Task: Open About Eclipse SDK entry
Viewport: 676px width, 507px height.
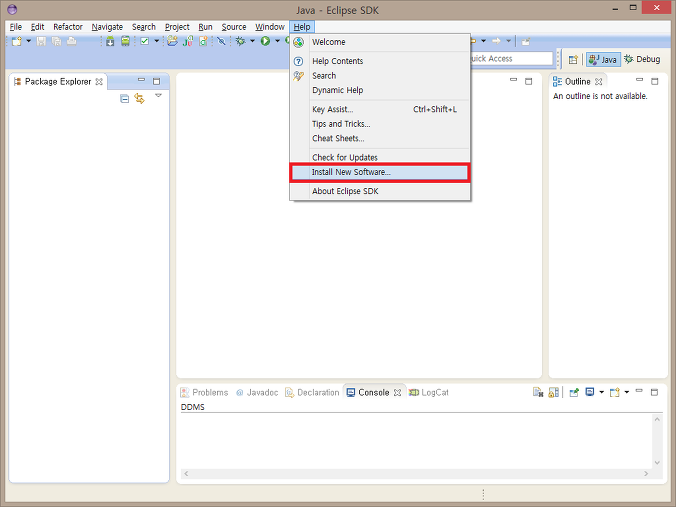Action: 380,191
